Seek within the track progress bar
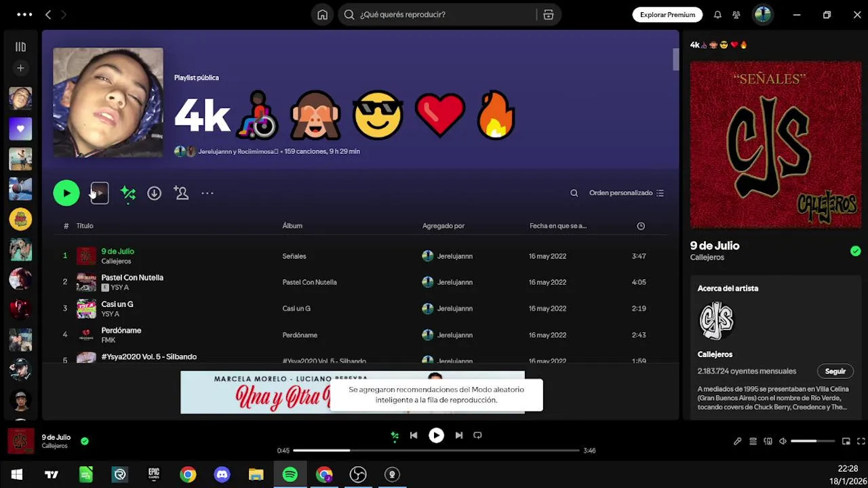 436,451
